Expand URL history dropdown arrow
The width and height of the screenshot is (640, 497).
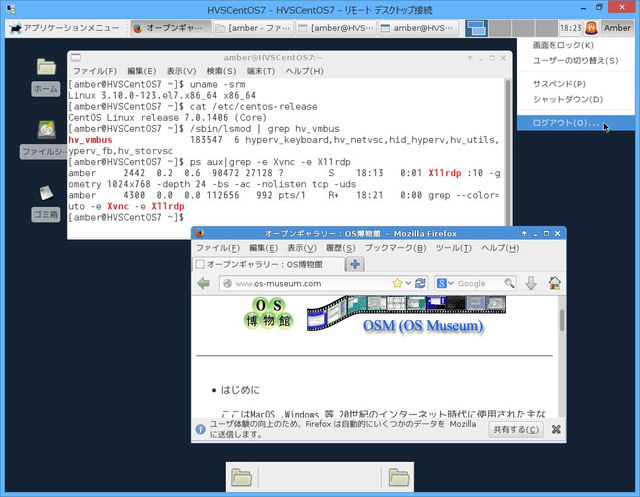[x=408, y=283]
